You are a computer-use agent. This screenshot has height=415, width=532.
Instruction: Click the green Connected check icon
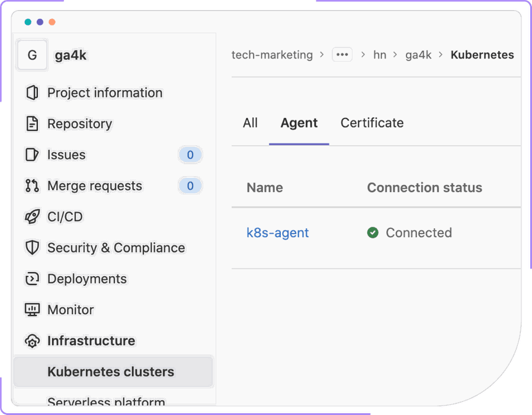[x=373, y=232]
